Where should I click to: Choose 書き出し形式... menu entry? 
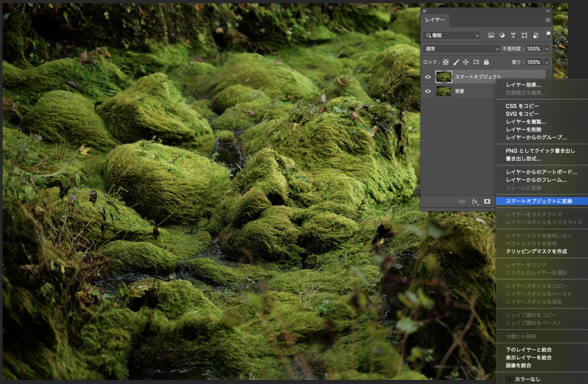pos(523,159)
